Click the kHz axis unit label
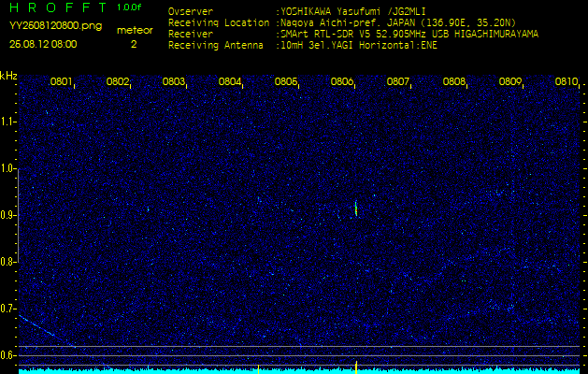Viewport: 588px width, 374px height. click(8, 76)
